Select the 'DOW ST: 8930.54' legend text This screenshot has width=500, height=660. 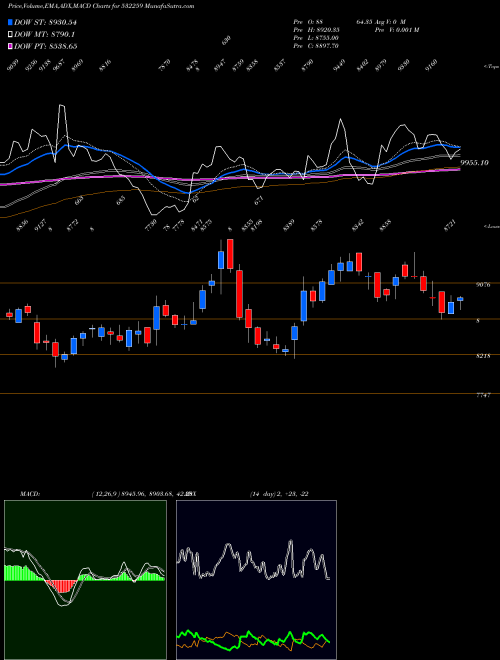[x=45, y=22]
